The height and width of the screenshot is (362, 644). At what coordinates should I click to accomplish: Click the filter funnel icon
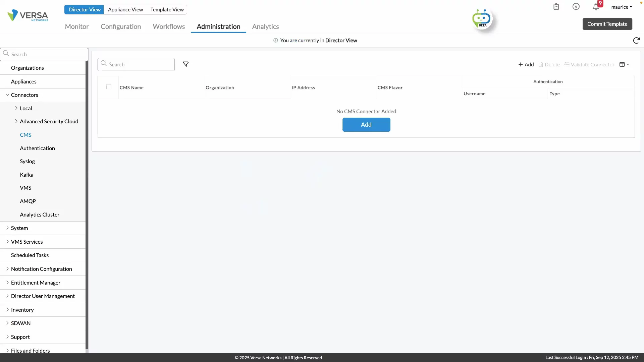coord(185,64)
